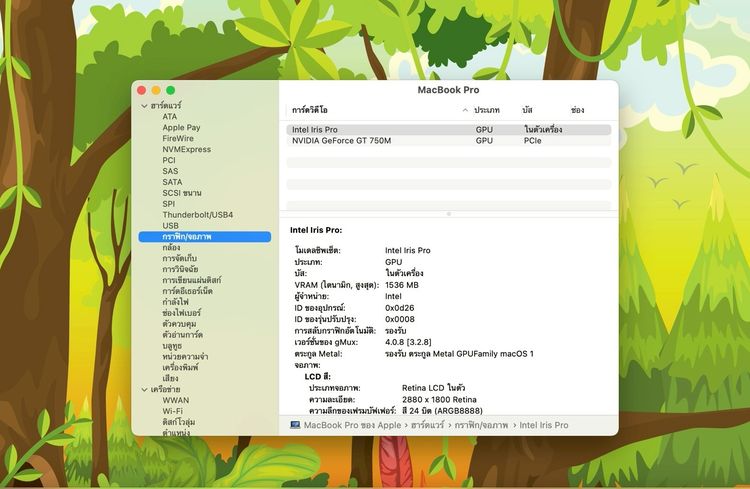Select การ์ดอีเธอร์เน็ต in the sidebar
750x489 pixels.
point(188,291)
